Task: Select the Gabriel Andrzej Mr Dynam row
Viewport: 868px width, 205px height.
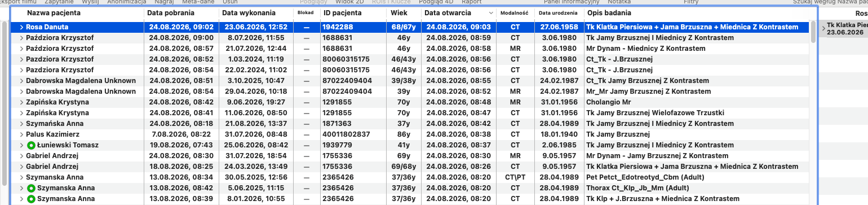Action: (x=410, y=156)
